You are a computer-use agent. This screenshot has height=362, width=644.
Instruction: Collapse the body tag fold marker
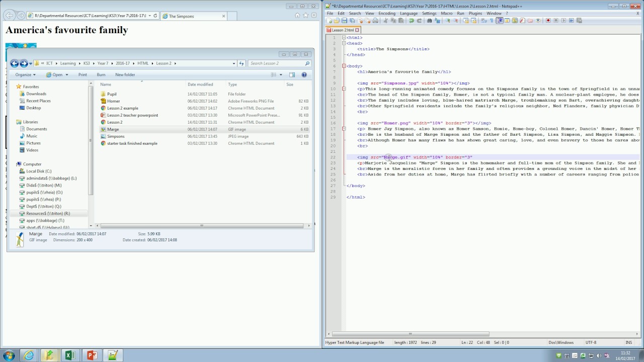point(344,66)
